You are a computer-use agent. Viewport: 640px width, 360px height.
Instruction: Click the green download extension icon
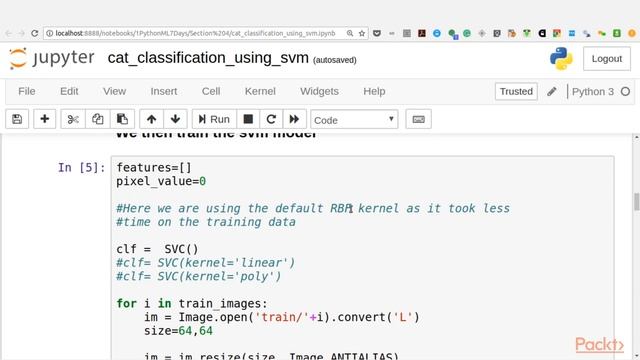click(617, 33)
